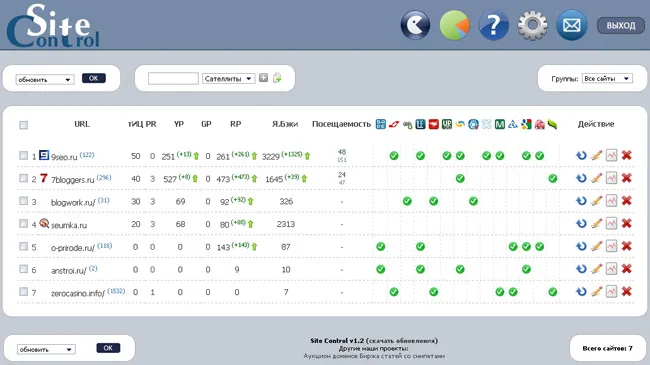The image size is (650, 365).
Task: Check the box for 7bloggers.ru
Action: tap(24, 178)
